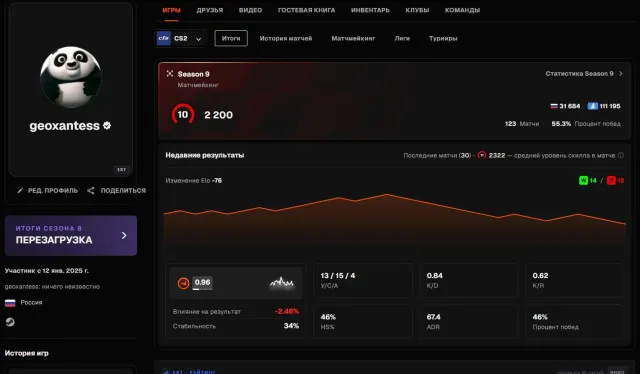Click the 2 200 Elo value
Screen dimensions: 640x374
[x=218, y=115]
